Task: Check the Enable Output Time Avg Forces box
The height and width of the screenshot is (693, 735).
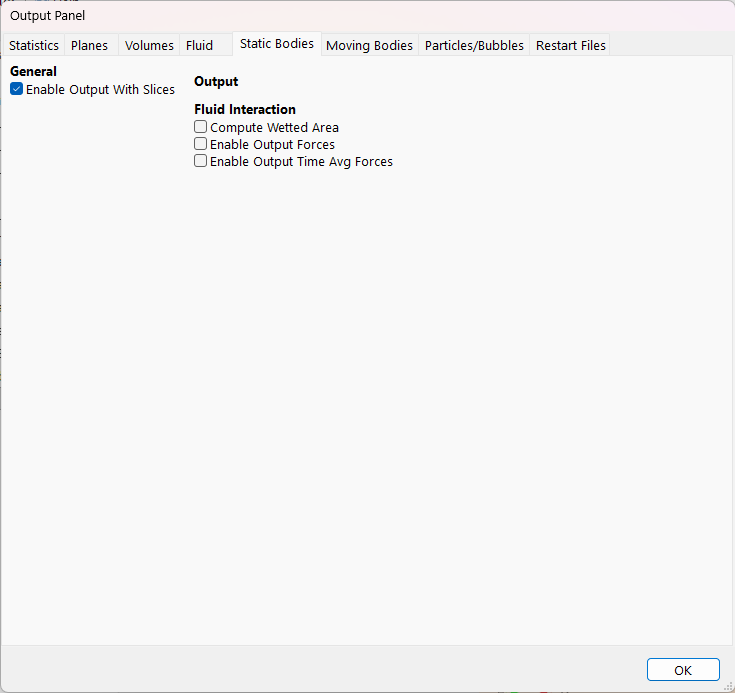Action: [201, 161]
